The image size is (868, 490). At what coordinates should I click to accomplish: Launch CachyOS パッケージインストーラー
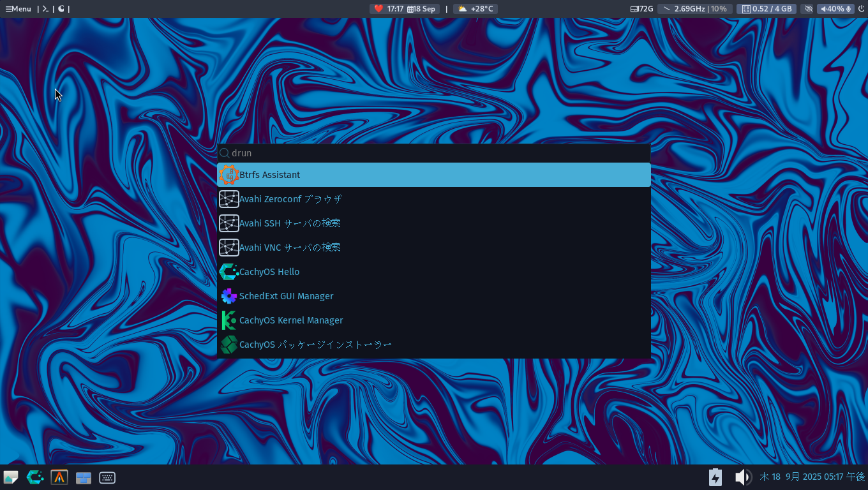(434, 345)
